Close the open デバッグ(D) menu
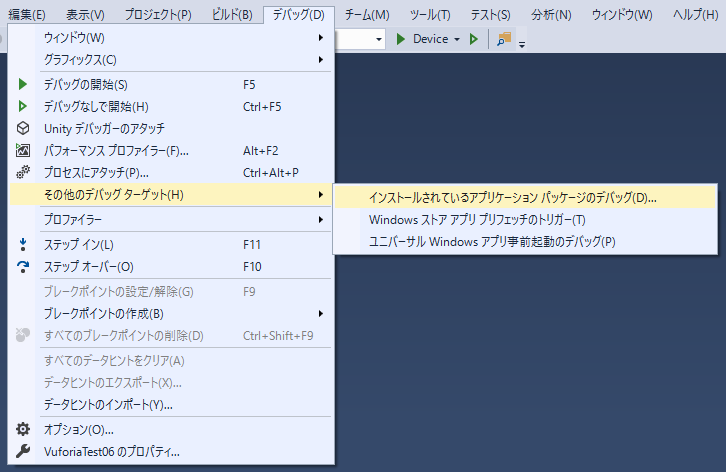Image resolution: width=726 pixels, height=472 pixels. pyautogui.click(x=298, y=15)
